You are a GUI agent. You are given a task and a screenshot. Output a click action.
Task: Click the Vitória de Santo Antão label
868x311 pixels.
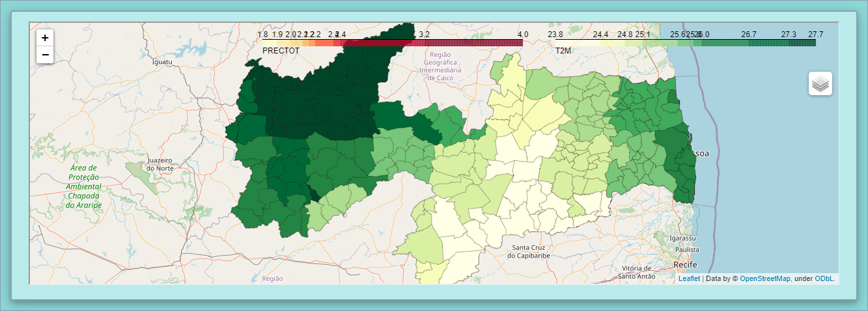[x=637, y=272]
